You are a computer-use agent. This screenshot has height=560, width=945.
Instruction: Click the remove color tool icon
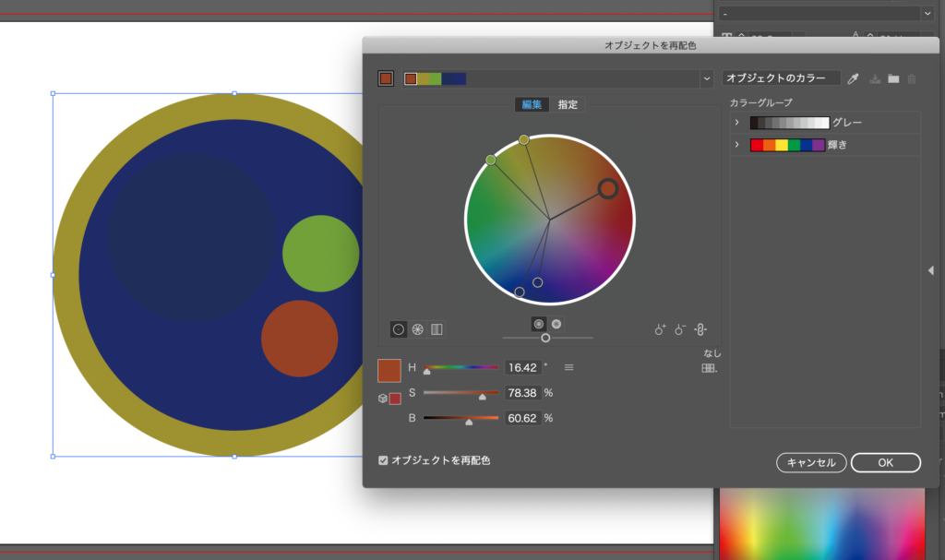point(680,328)
